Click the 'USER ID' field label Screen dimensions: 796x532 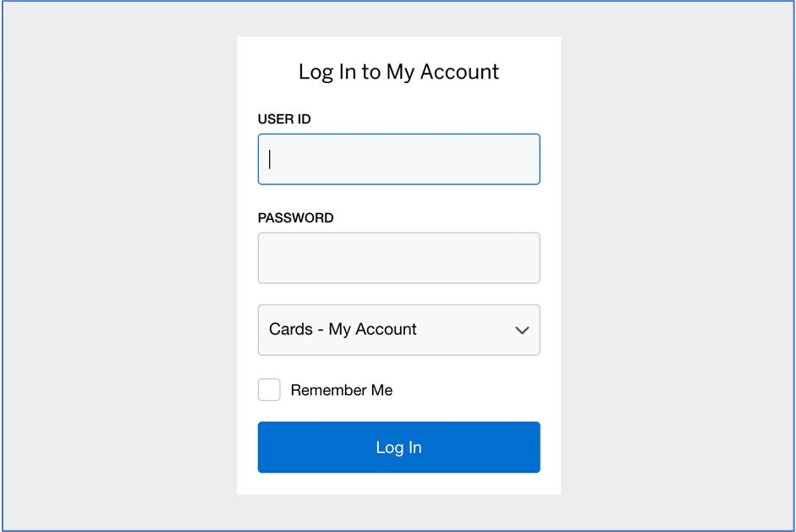[x=284, y=119]
